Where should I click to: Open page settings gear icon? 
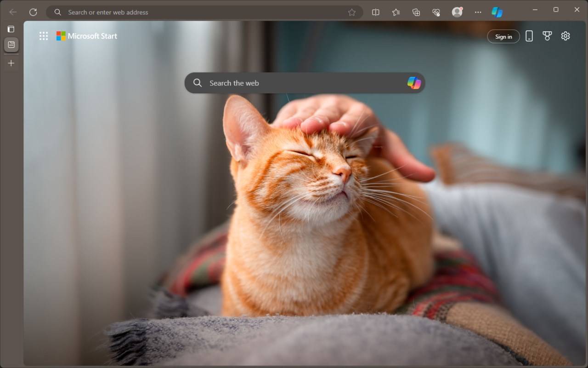tap(565, 36)
